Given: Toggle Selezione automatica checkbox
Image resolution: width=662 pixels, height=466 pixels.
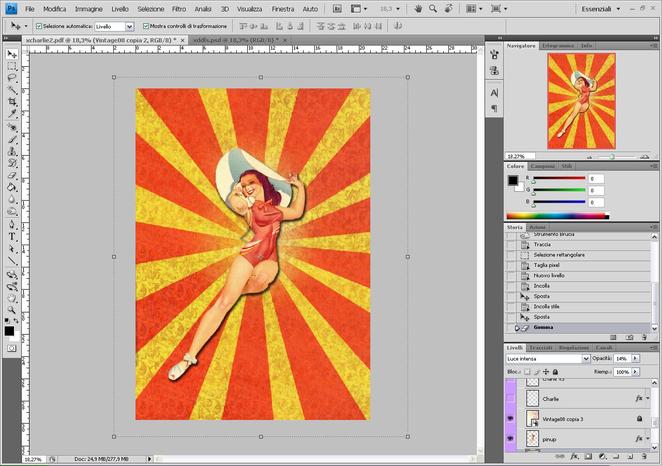Looking at the screenshot, I should [39, 26].
